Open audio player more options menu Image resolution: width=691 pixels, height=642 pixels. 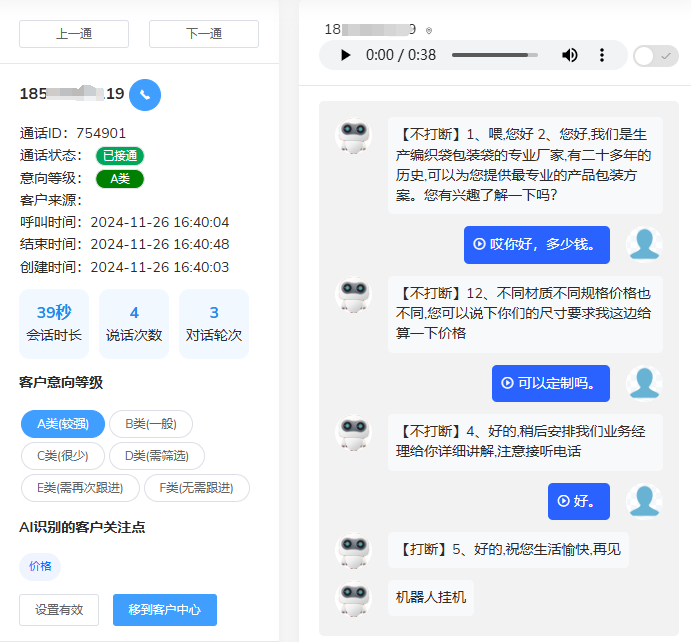pos(602,55)
